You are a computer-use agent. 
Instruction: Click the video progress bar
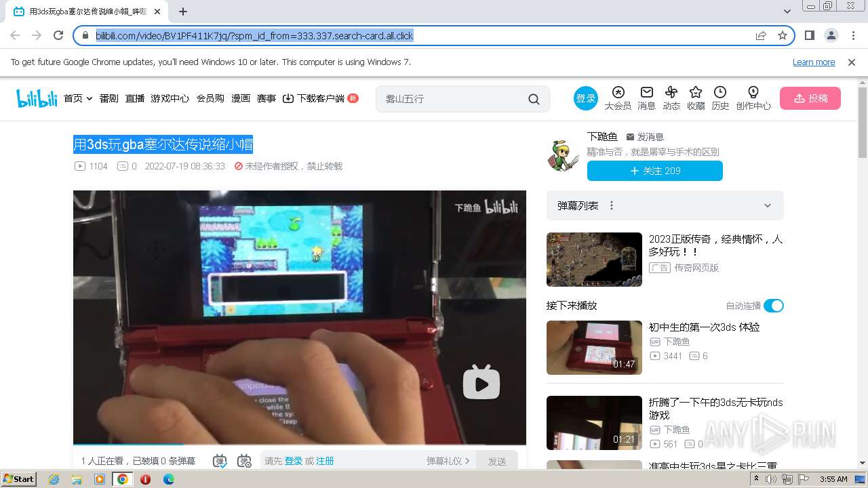point(300,445)
